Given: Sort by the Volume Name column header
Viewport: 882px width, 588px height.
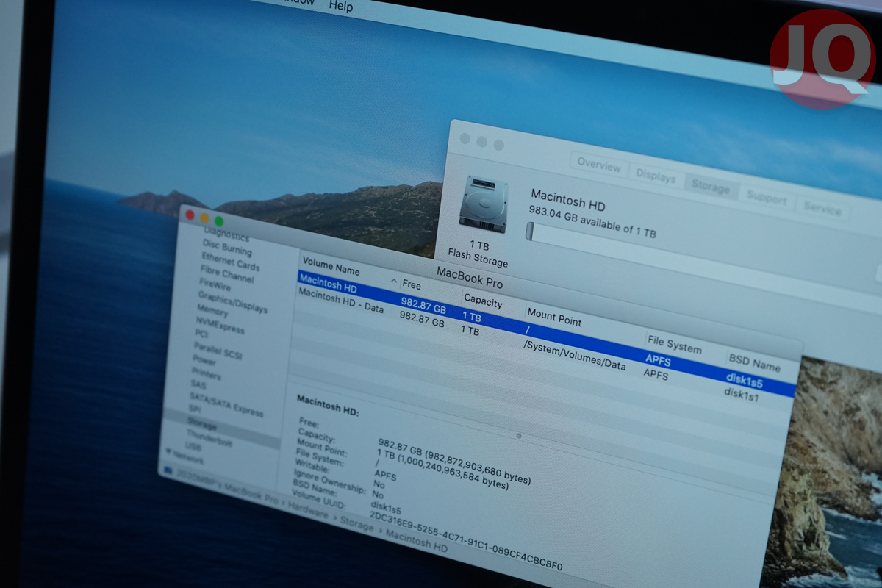Looking at the screenshot, I should pos(331,268).
